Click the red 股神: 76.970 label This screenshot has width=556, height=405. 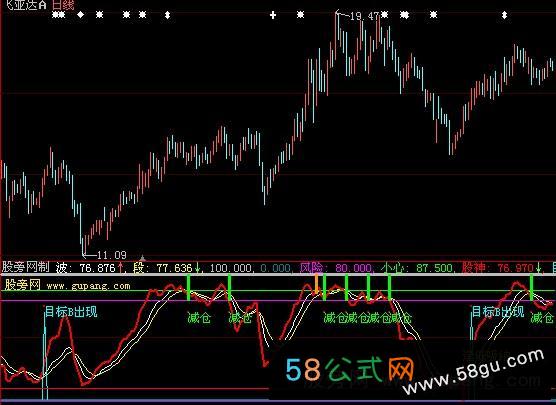pyautogui.click(x=497, y=268)
